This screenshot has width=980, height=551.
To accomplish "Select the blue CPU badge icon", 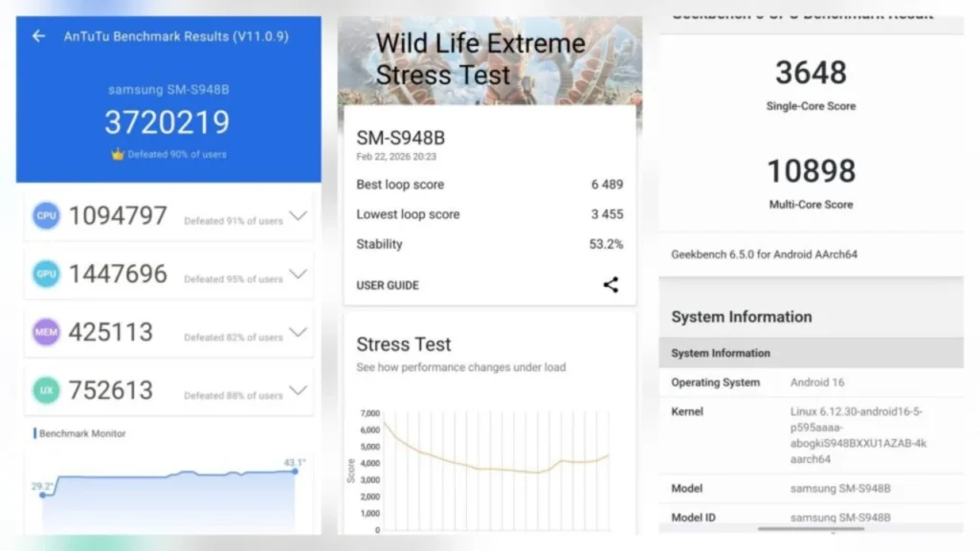I will coord(45,215).
